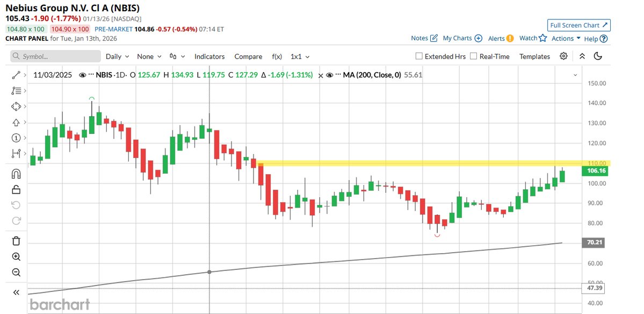Open the My Charts link

click(x=457, y=38)
